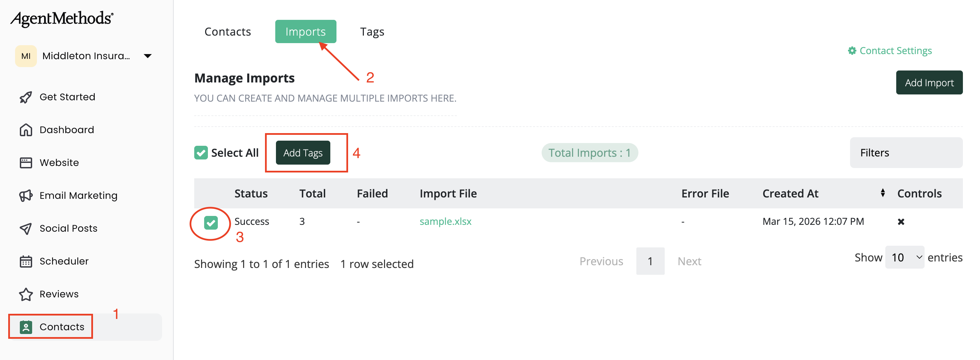Expand the Middleton Insurance account dropdown
980x360 pixels.
pos(148,56)
